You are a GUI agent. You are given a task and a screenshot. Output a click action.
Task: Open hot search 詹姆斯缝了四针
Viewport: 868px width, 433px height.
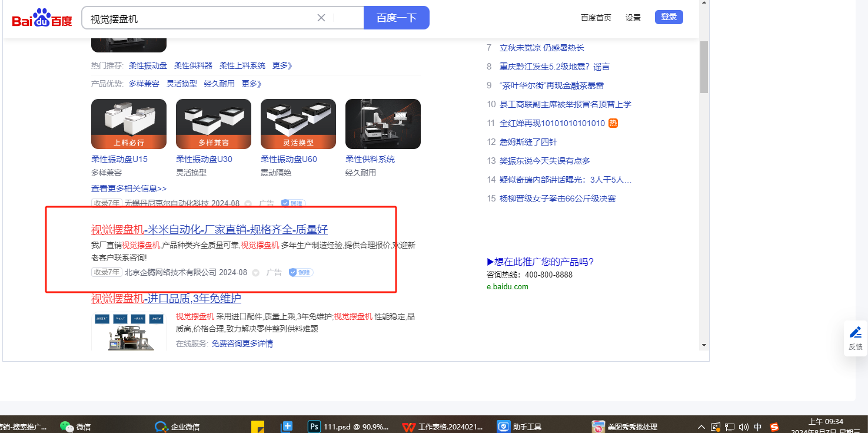[x=528, y=142]
